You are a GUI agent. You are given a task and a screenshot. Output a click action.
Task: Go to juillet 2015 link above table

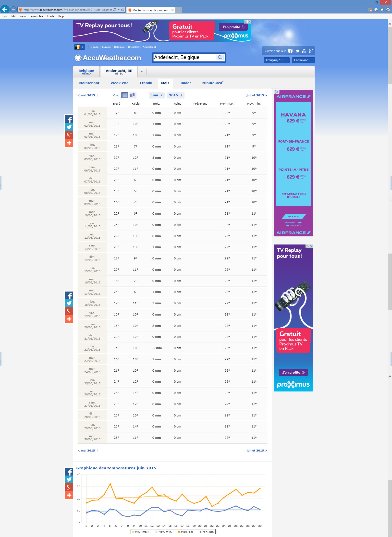[256, 95]
